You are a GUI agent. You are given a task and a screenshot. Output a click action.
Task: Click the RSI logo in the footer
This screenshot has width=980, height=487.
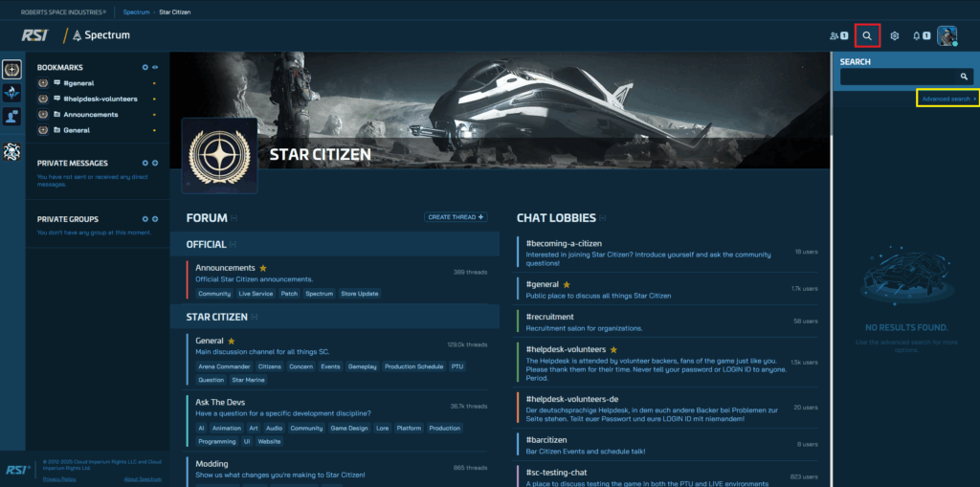pos(16,470)
